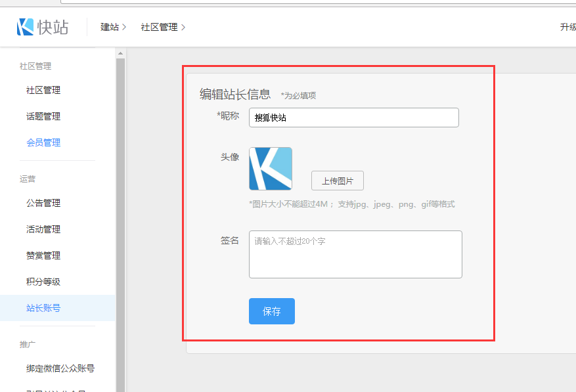Select 活动管理 sidebar entry

(x=43, y=229)
